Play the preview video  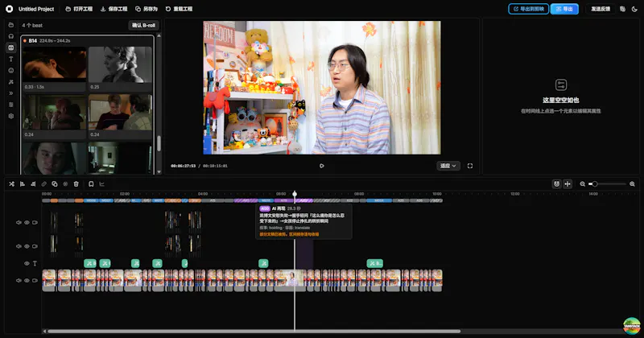point(321,166)
